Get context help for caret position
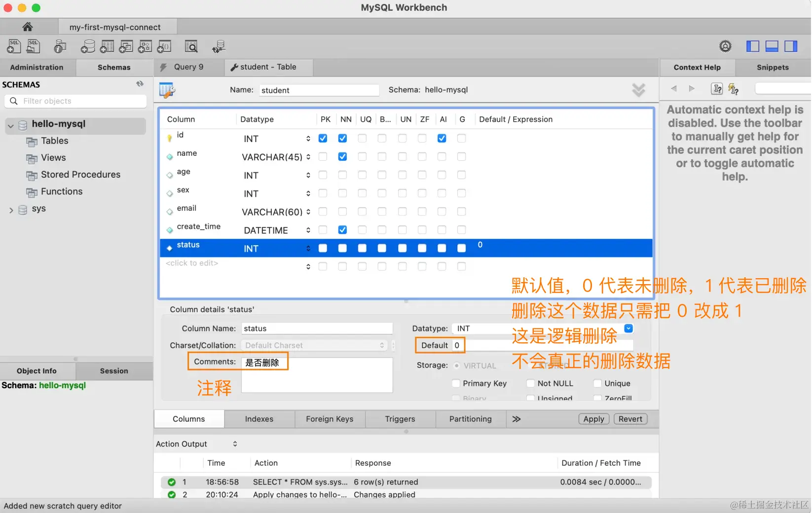This screenshot has height=513, width=812. (x=717, y=89)
